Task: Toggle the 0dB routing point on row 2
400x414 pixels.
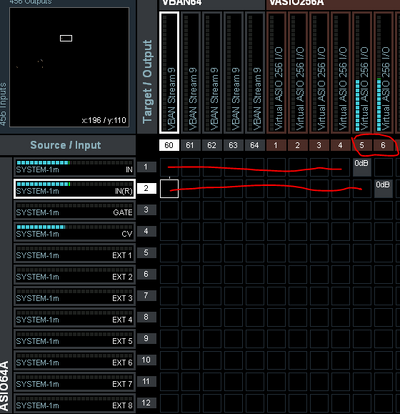Action: [383, 189]
